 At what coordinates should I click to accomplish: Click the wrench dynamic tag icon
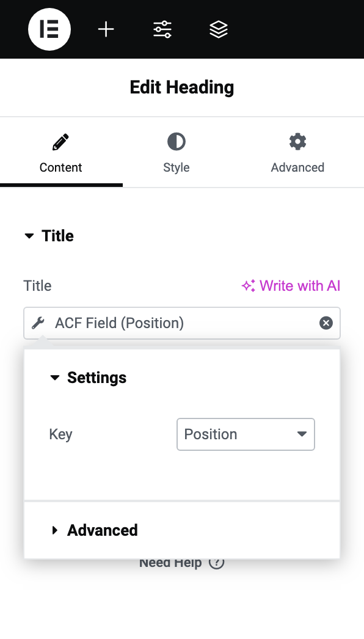pyautogui.click(x=38, y=323)
